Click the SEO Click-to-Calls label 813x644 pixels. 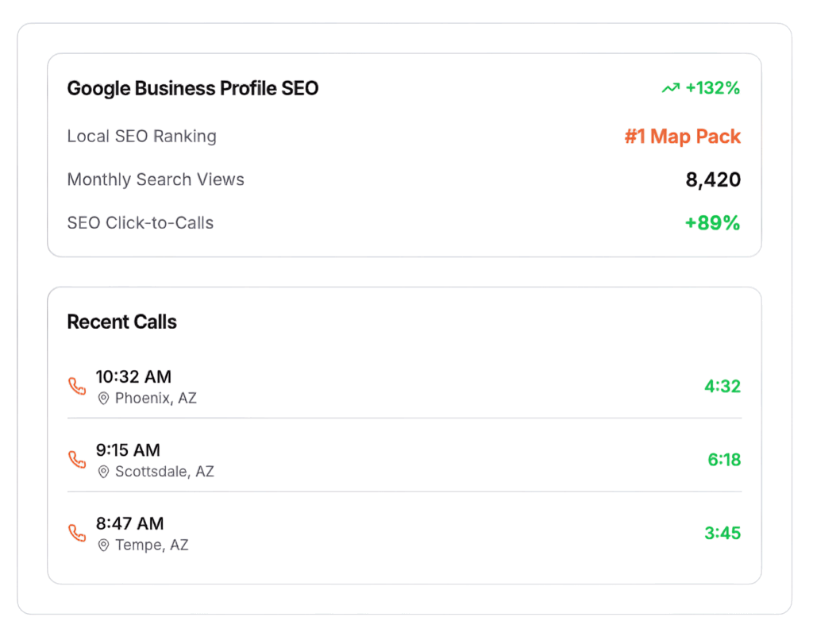[x=141, y=223]
